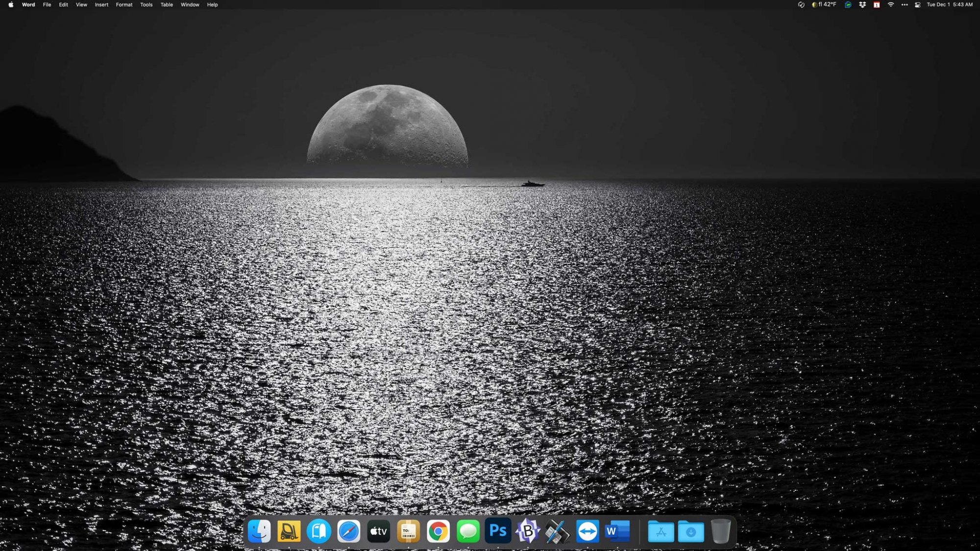
Task: Open Control Center in menu bar
Action: 917,5
